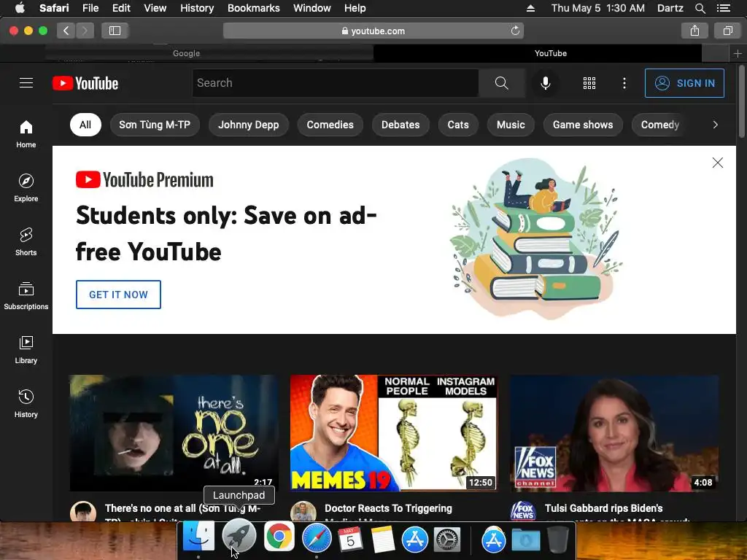Click the Fox News channel avatar

tap(523, 511)
